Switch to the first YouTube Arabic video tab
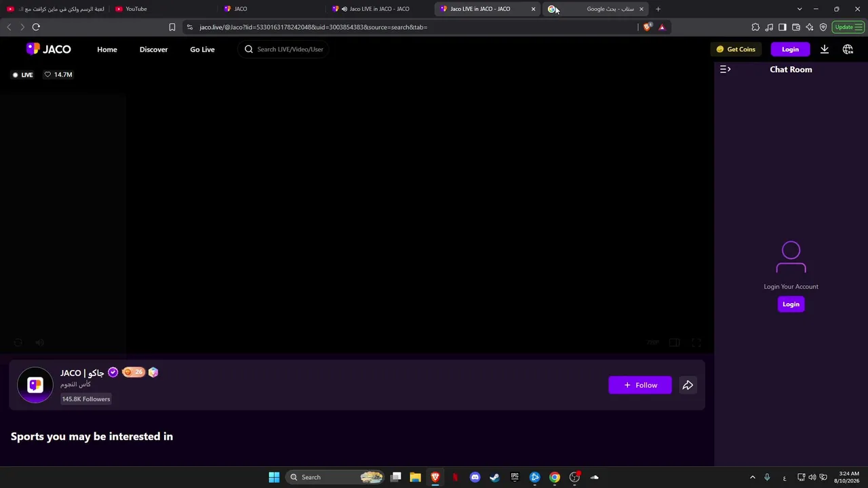 point(56,9)
